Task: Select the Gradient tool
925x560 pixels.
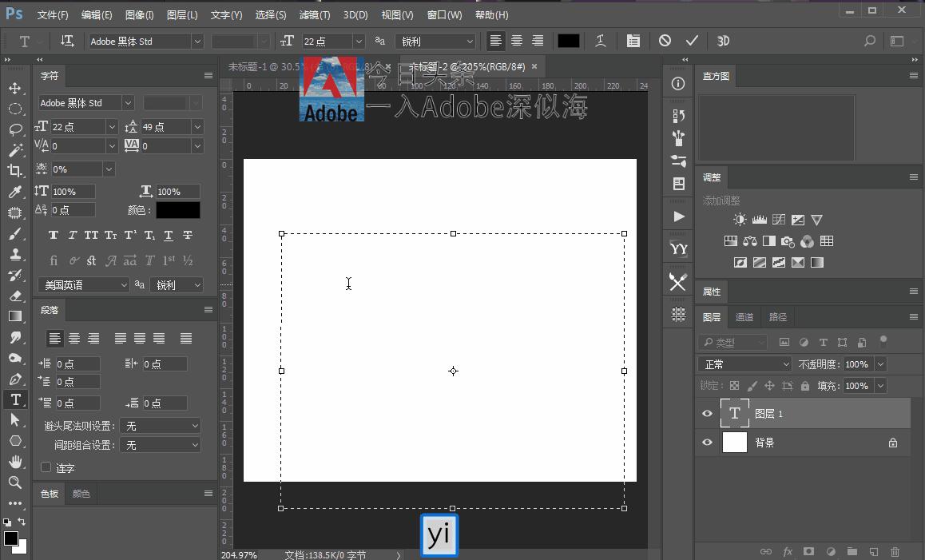Action: tap(16, 316)
